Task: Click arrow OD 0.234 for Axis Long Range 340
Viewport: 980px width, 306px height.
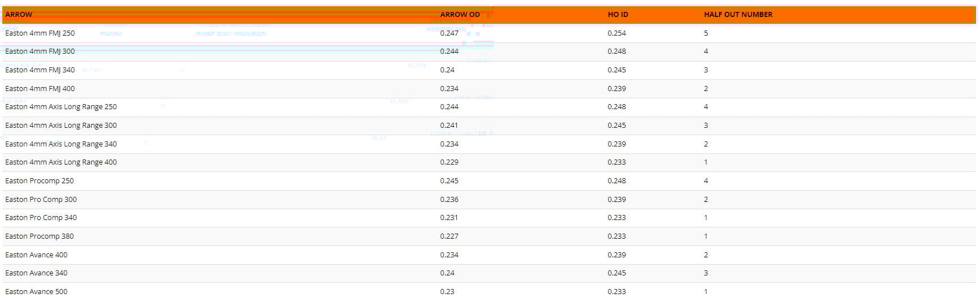Action: click(x=449, y=144)
